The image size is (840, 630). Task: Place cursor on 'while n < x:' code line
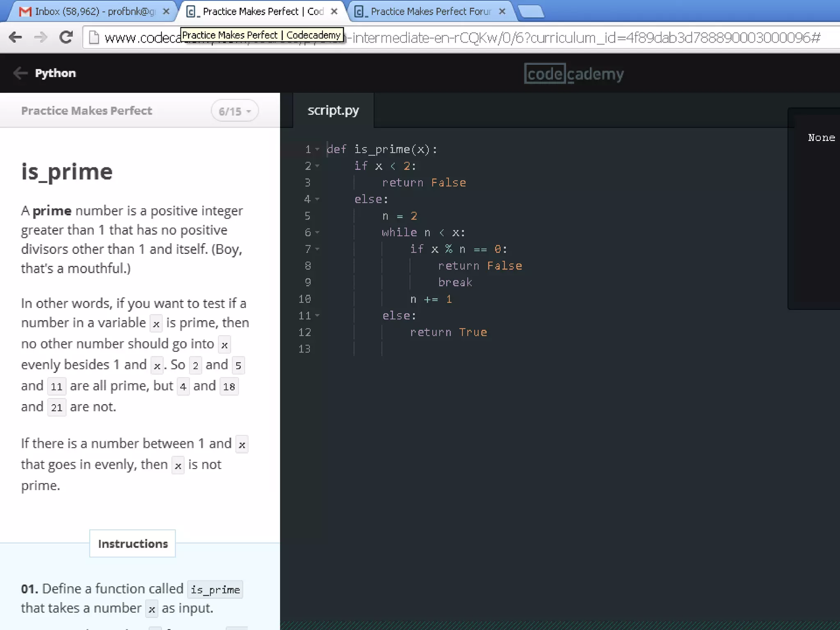pos(424,233)
